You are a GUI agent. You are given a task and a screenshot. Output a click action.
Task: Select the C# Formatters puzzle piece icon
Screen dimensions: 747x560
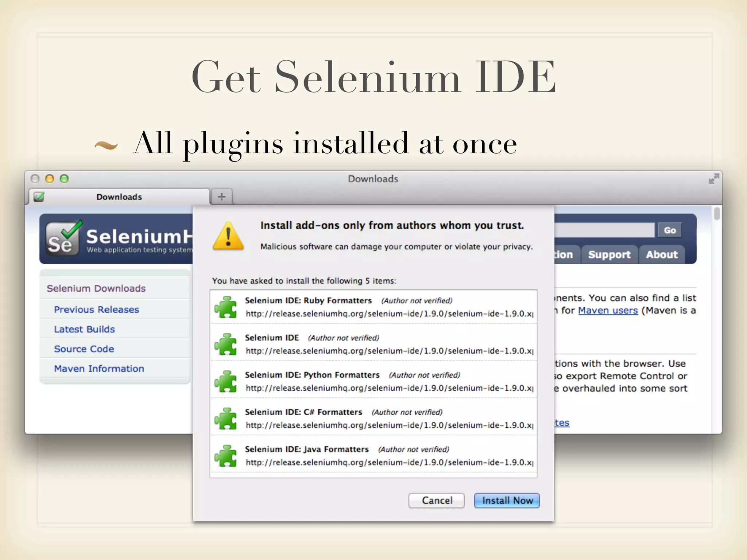(226, 419)
